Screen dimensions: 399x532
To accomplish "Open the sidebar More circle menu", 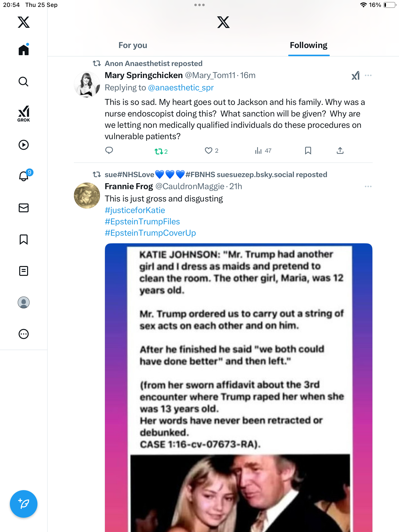I will (x=24, y=334).
